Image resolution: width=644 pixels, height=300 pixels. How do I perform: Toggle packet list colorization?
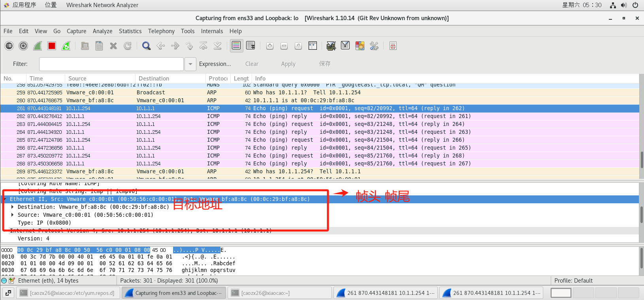[236, 46]
